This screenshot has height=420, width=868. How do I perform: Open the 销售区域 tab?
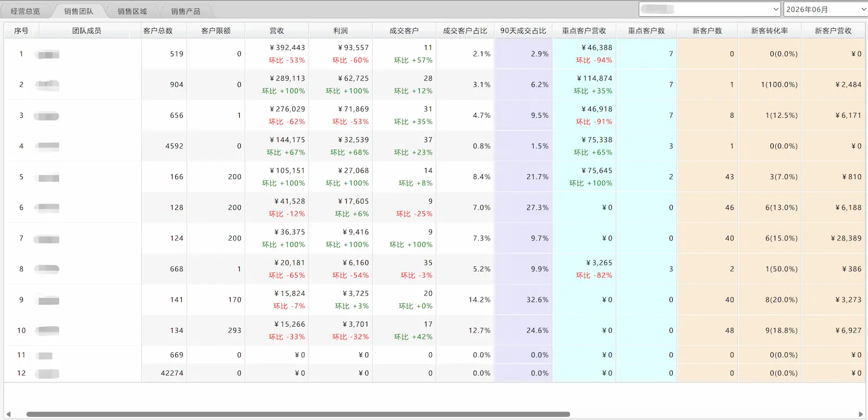(132, 11)
